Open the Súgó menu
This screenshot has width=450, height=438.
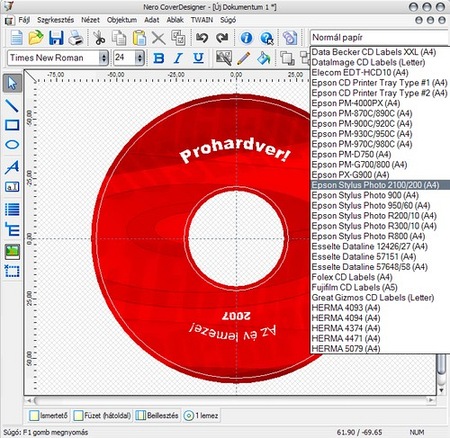(x=228, y=20)
